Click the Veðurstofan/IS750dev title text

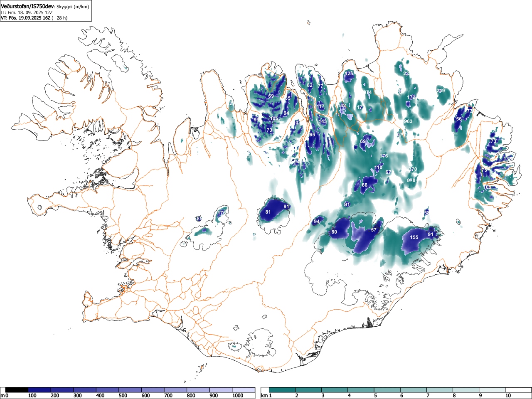[28, 7]
